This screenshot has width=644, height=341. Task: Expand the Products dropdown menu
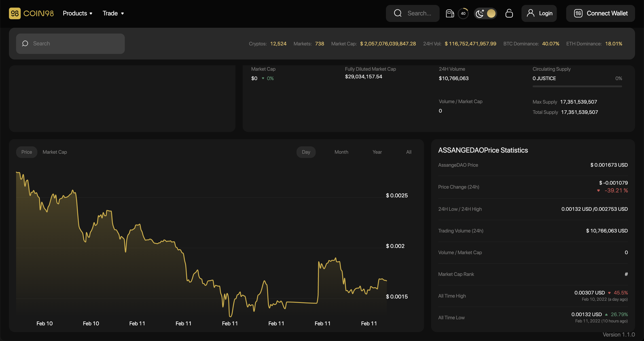(x=78, y=13)
